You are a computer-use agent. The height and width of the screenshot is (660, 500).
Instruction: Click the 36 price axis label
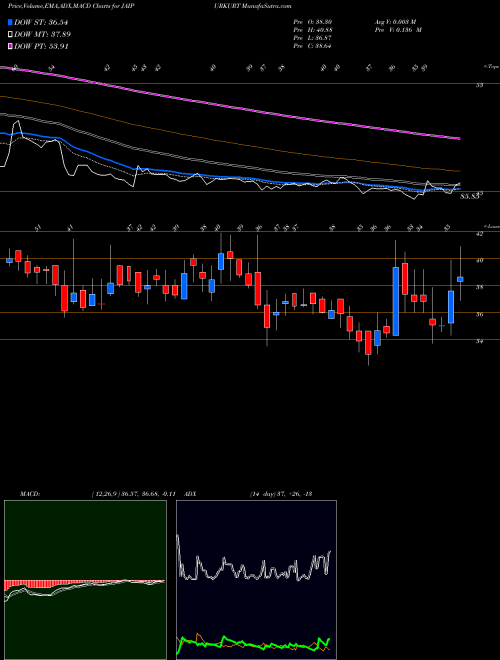click(479, 314)
